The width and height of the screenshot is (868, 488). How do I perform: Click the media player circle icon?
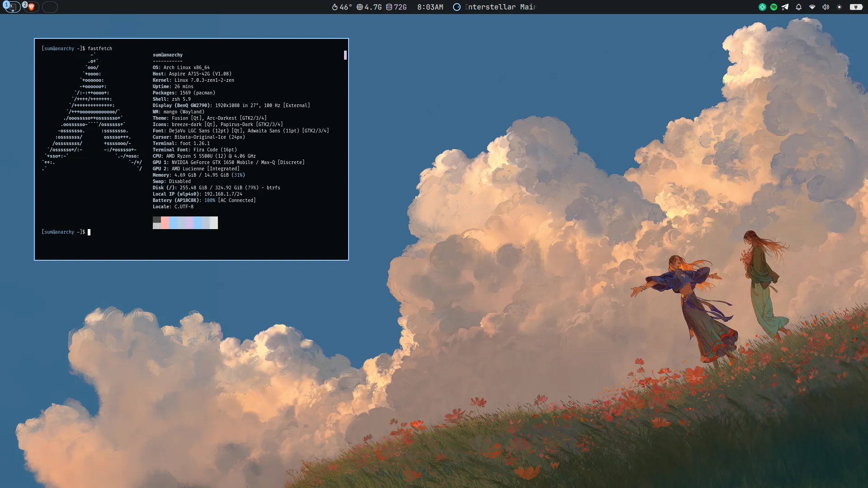[457, 7]
